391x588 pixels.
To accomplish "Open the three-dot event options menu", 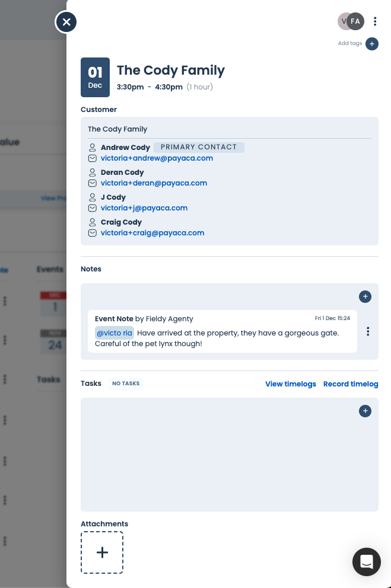I will point(375,21).
